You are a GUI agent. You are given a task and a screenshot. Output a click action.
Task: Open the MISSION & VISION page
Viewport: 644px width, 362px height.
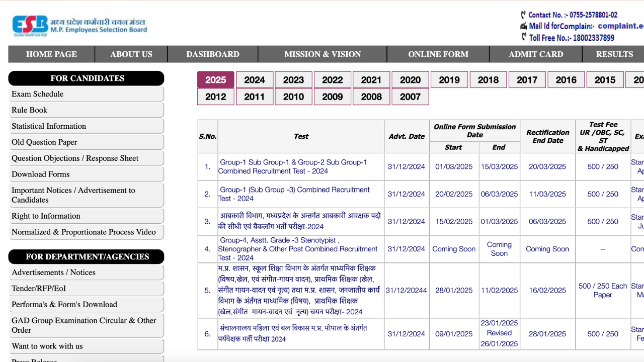pyautogui.click(x=322, y=54)
